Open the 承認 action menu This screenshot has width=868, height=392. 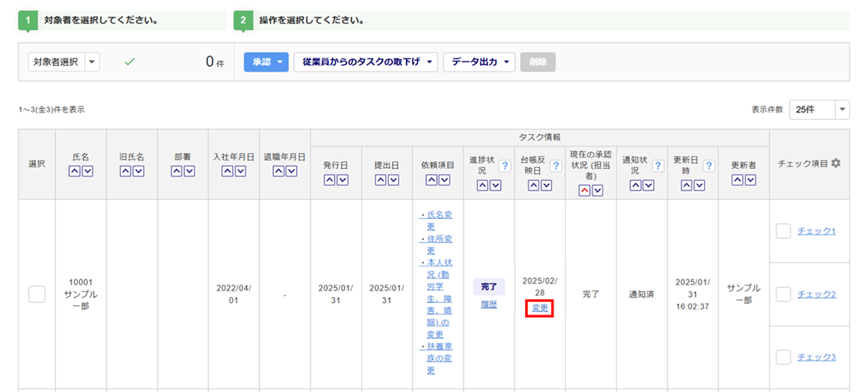265,62
